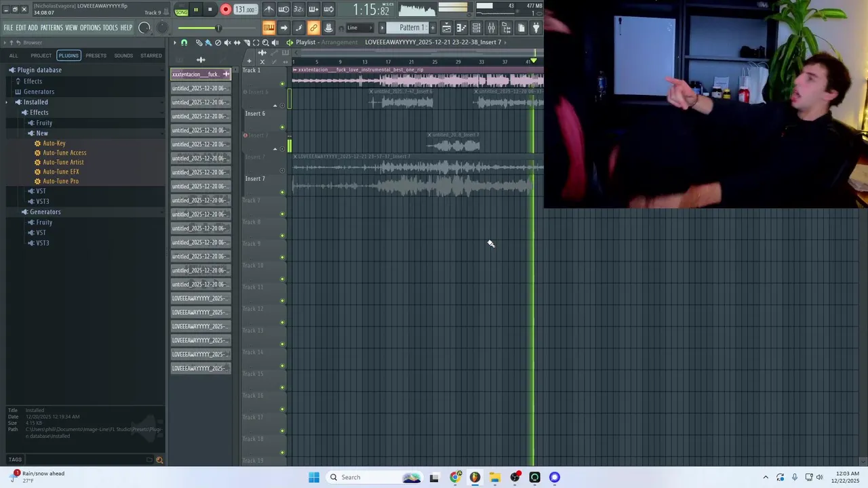Click the search icon in Tags bar
Image resolution: width=868 pixels, height=488 pixels.
[159, 460]
